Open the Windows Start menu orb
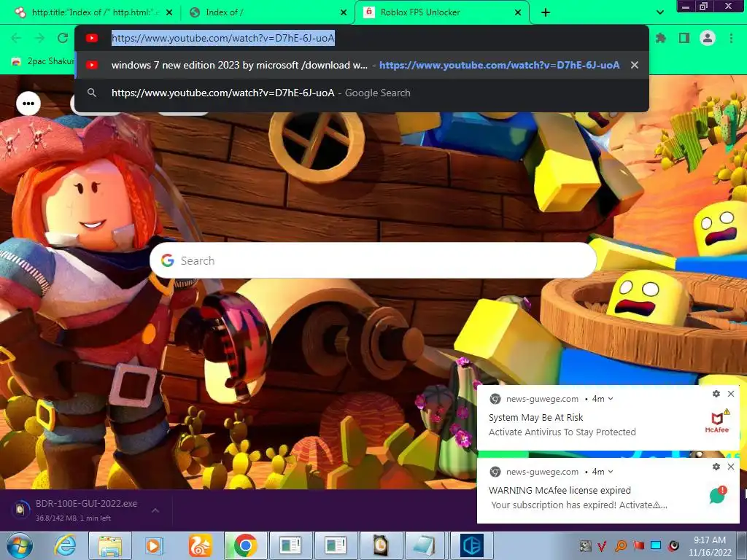The height and width of the screenshot is (560, 747). click(x=20, y=545)
